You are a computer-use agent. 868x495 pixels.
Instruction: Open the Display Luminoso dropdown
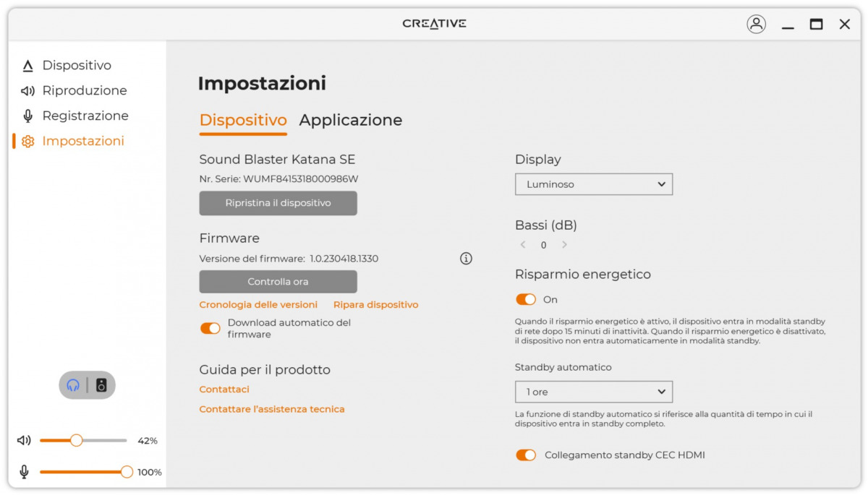coord(593,184)
